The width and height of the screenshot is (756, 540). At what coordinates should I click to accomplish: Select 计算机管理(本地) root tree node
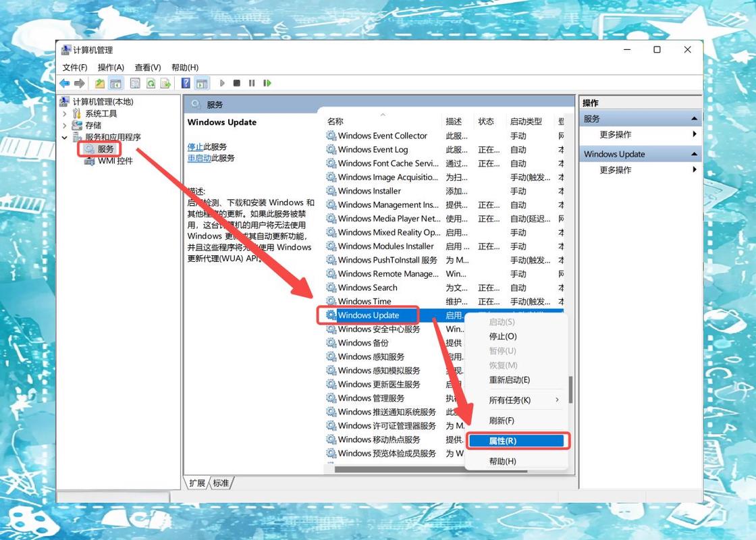[x=103, y=102]
